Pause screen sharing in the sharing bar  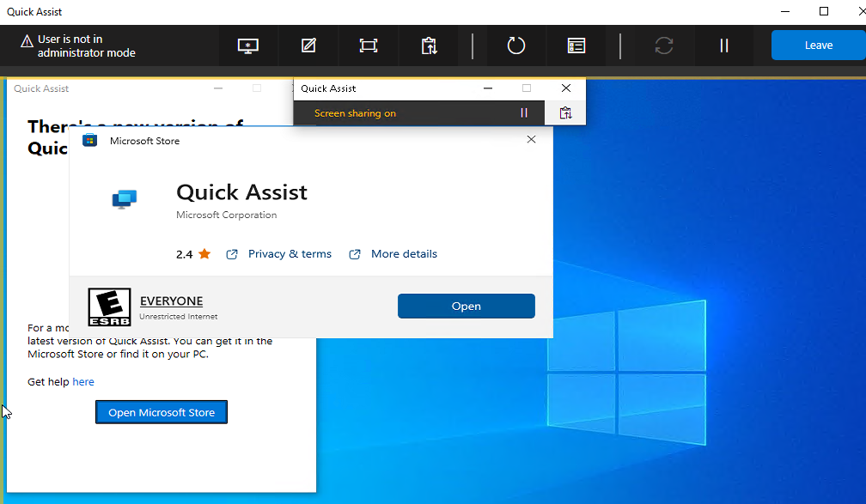tap(523, 113)
